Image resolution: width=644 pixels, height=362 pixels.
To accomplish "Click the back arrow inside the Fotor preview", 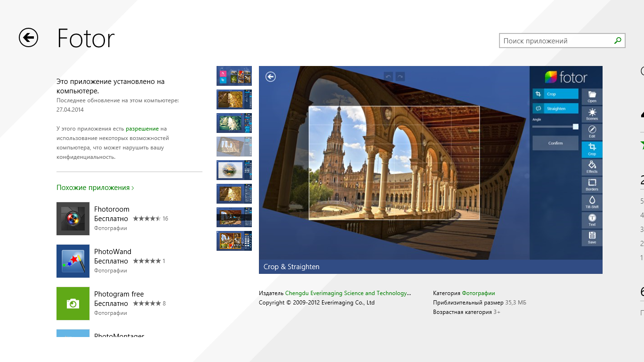I will 270,76.
